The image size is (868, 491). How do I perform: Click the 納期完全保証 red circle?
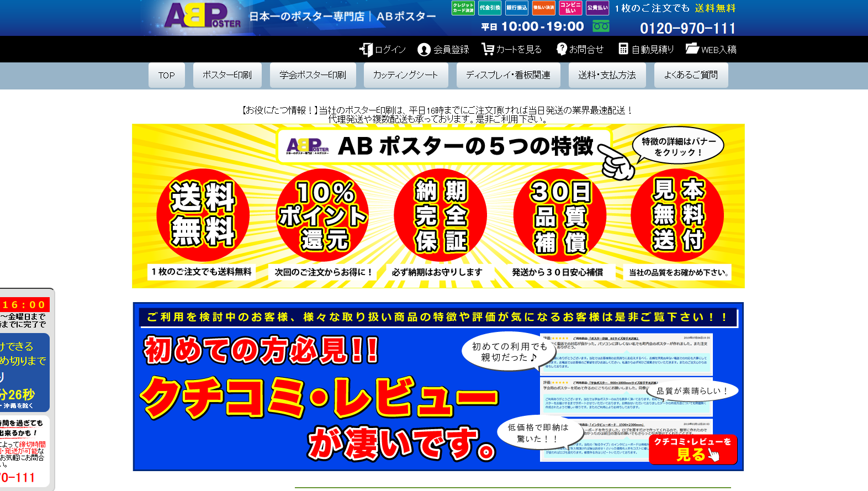tap(441, 215)
